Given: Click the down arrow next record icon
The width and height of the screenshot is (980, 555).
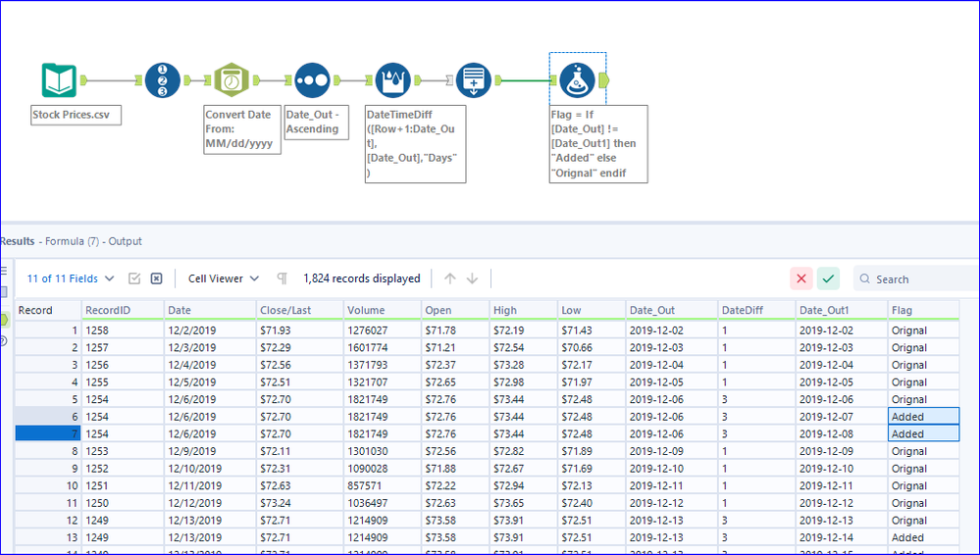Looking at the screenshot, I should click(473, 278).
